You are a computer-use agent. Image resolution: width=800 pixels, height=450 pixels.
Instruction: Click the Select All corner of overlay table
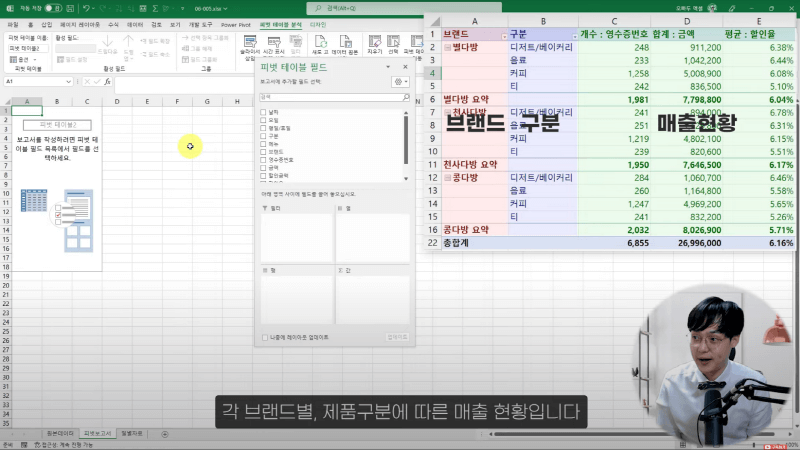point(434,21)
